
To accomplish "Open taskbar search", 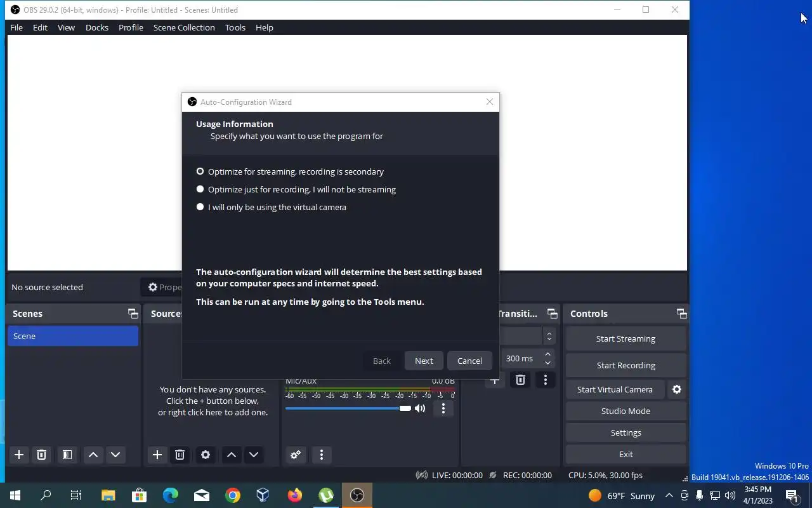I will (x=46, y=495).
